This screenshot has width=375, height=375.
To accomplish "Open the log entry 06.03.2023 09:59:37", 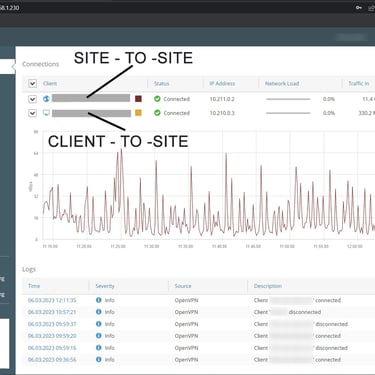I will [52, 324].
